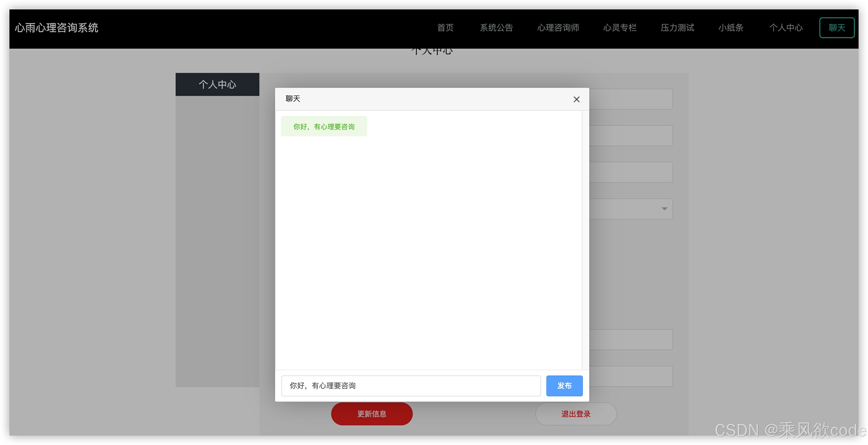
Task: Click the green chat message bubble
Action: [x=324, y=127]
